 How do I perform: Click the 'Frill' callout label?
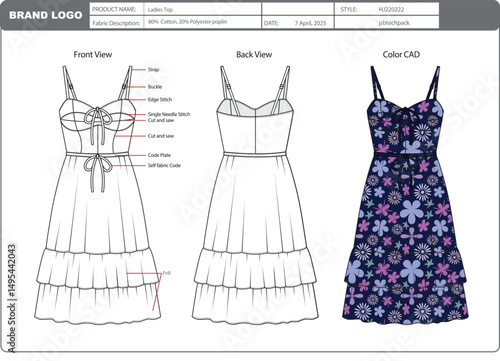pos(166,273)
